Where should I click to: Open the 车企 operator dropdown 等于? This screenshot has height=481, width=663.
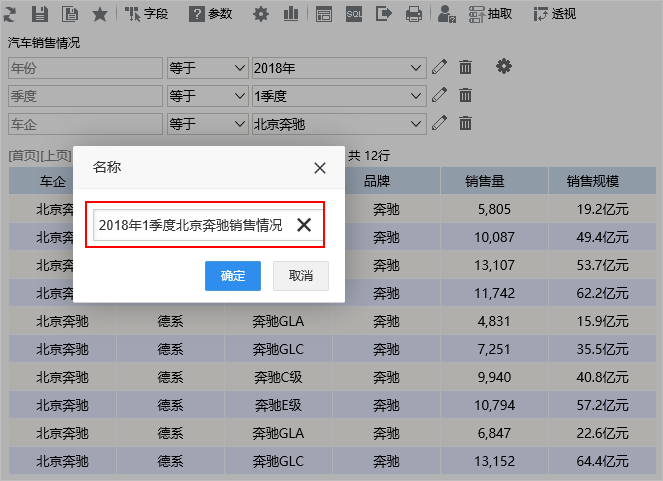coord(208,124)
